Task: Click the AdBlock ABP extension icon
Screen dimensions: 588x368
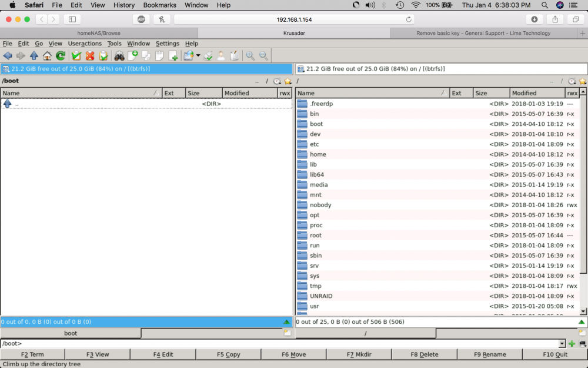Action: 141,19
